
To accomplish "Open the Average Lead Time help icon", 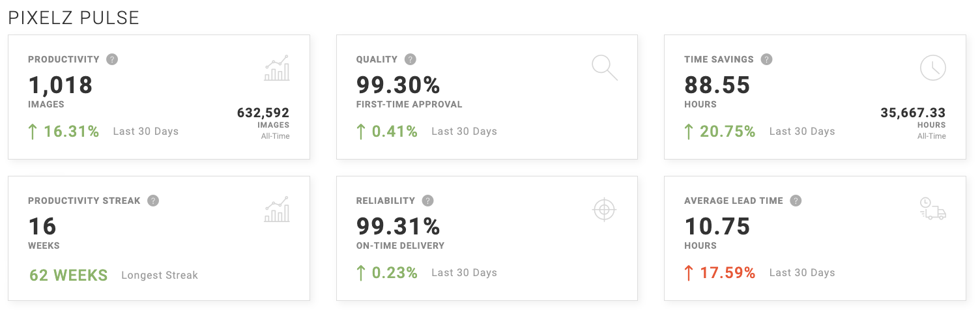I will (796, 201).
